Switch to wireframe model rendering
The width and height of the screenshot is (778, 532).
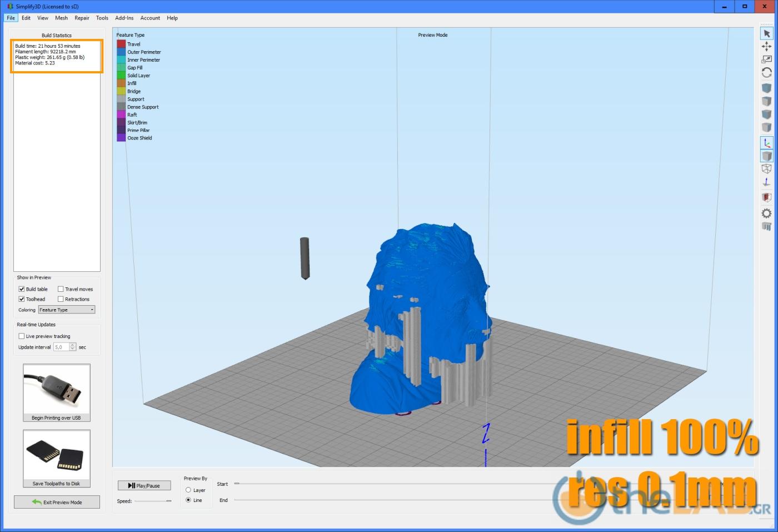[x=766, y=168]
